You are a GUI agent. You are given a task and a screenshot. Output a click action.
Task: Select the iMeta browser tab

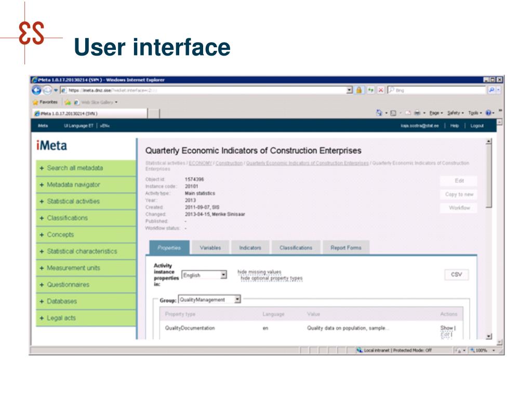[90, 113]
